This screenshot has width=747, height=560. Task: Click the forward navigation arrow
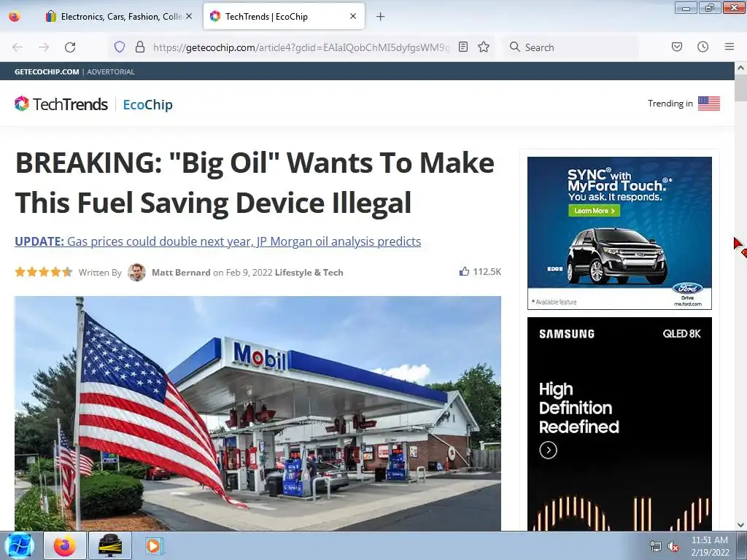point(44,47)
